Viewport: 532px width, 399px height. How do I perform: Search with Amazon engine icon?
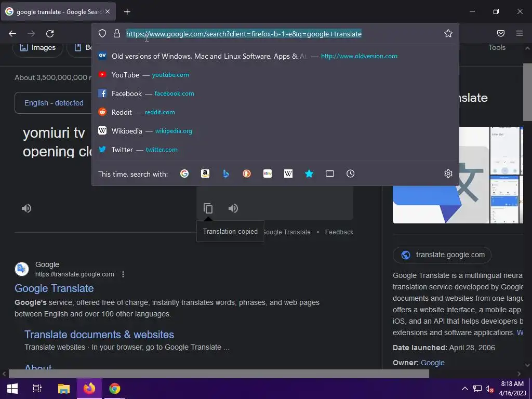pyautogui.click(x=205, y=174)
